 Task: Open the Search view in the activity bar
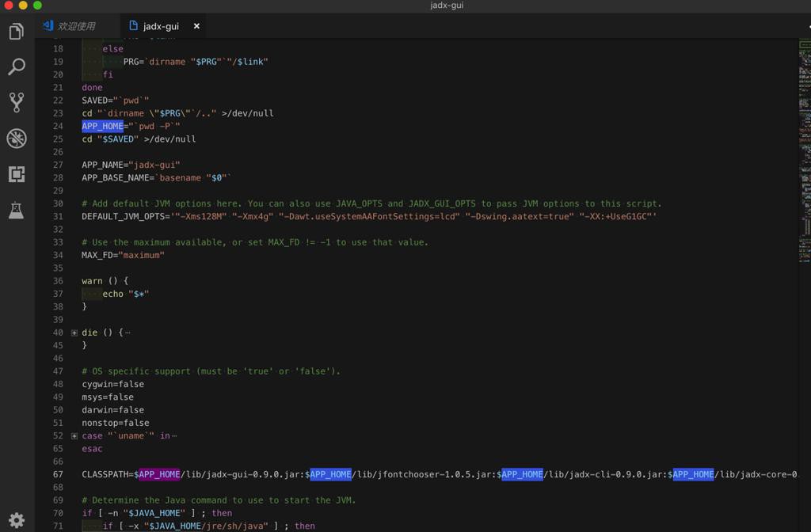(17, 66)
